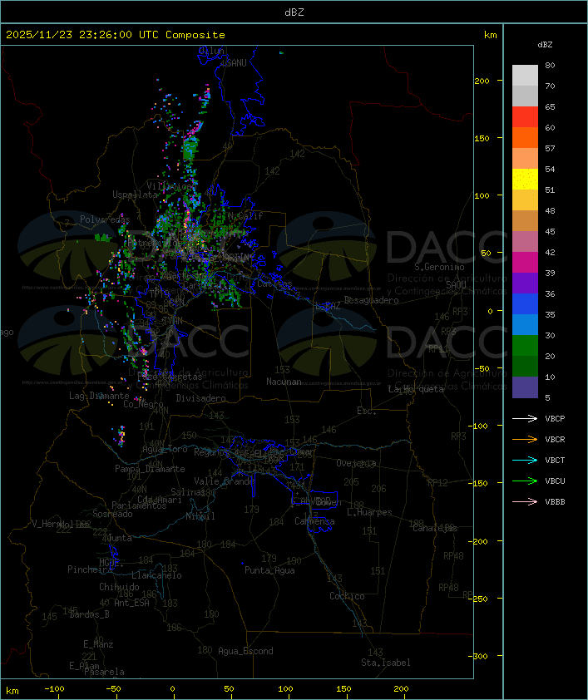Viewport: 588px width, 700px height.
Task: Click the Pampa_Diamante place label
Action: pos(150,469)
